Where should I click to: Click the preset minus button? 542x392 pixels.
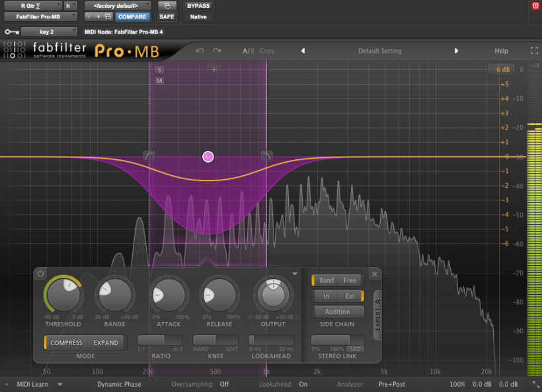(89, 17)
